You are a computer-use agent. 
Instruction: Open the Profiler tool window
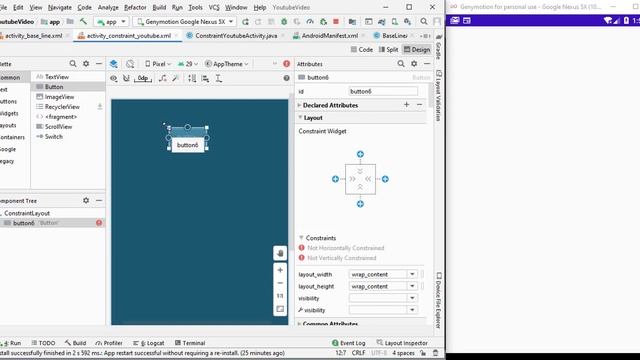(x=109, y=343)
